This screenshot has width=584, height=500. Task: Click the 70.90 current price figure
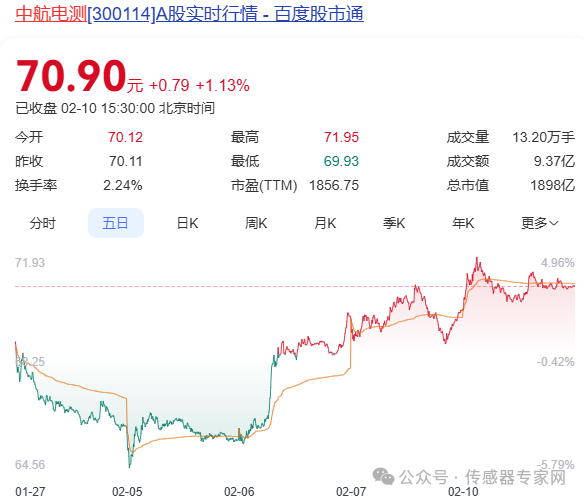coord(71,76)
